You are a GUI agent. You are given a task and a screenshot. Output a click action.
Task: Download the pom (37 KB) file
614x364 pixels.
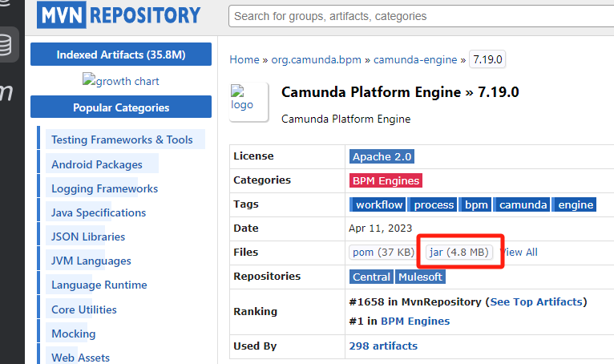(x=383, y=252)
